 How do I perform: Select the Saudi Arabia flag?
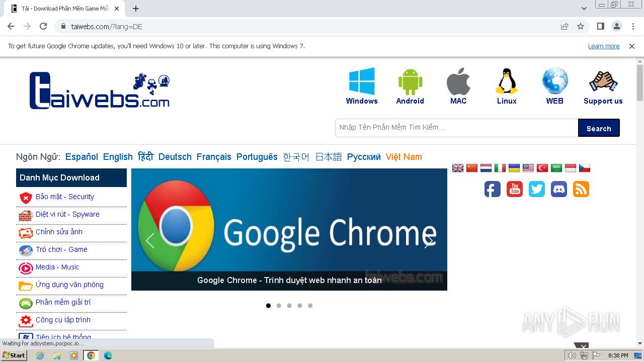(x=556, y=168)
